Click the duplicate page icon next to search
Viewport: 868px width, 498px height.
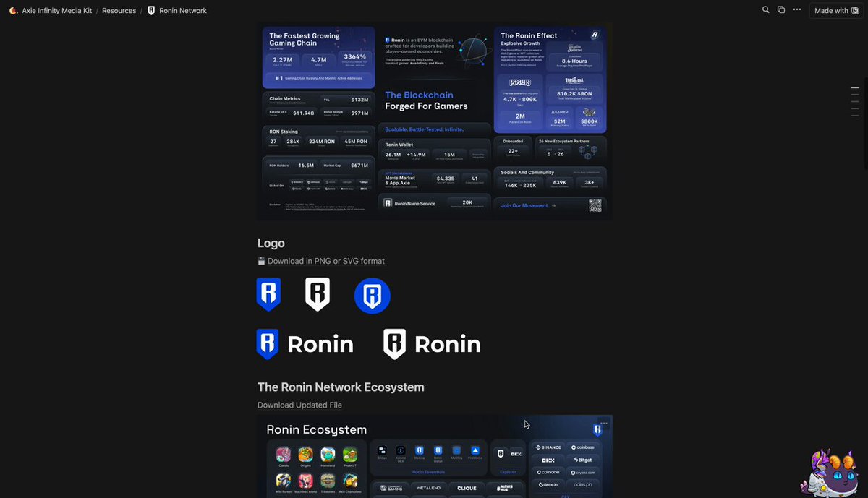pos(782,9)
